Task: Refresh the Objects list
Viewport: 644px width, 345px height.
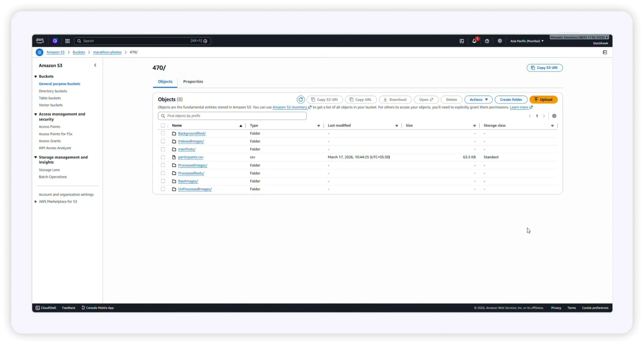Action: pos(301,100)
